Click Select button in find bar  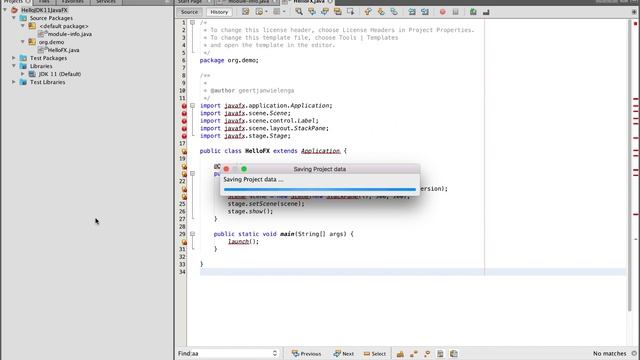(x=375, y=353)
